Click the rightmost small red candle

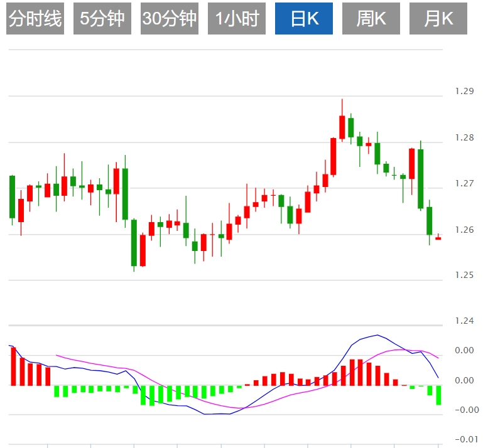coord(438,238)
